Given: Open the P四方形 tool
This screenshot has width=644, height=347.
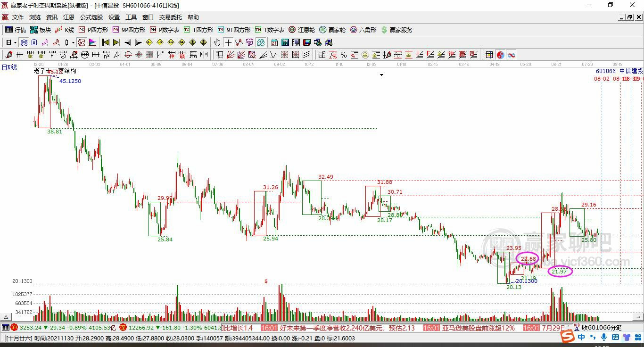Looking at the screenshot, I should [93, 30].
